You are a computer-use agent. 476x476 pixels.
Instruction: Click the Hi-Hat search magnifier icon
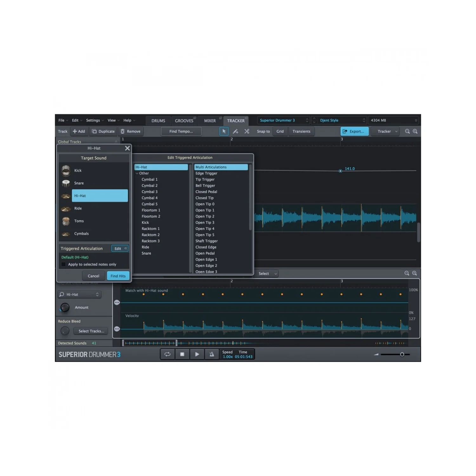pyautogui.click(x=62, y=294)
